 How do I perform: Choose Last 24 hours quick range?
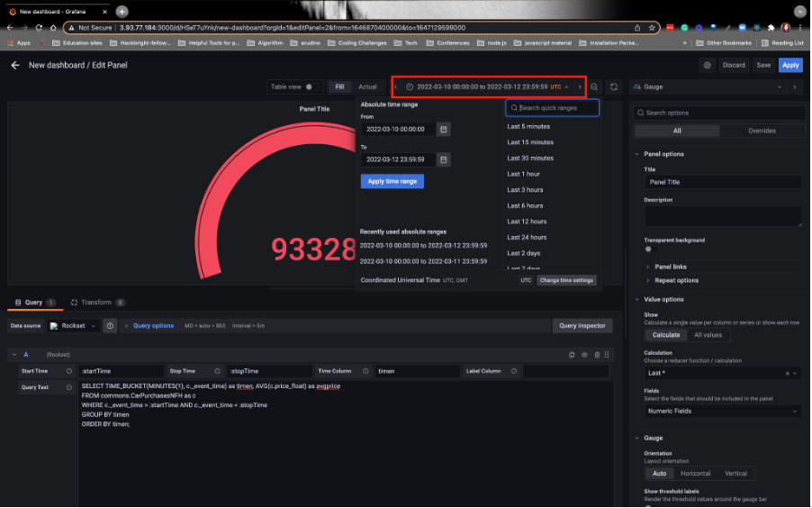527,238
